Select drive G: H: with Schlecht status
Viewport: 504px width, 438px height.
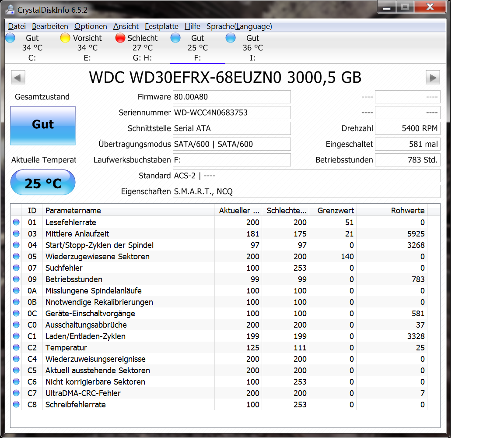142,48
